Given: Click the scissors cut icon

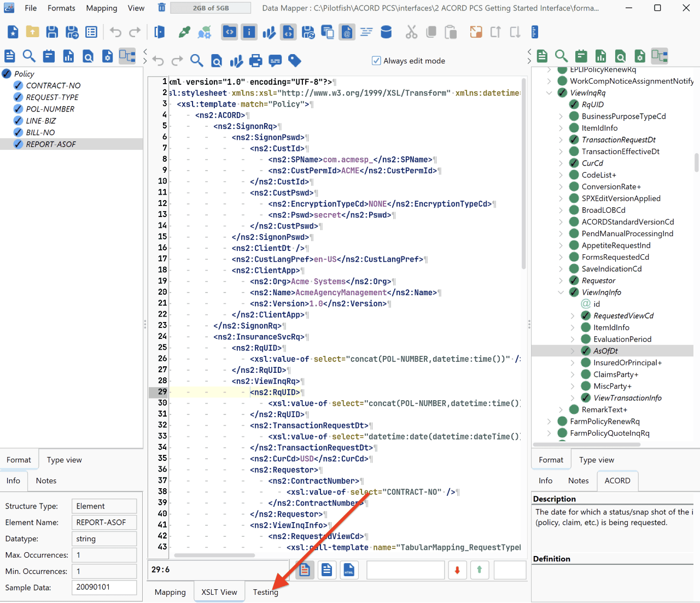Looking at the screenshot, I should click(411, 32).
